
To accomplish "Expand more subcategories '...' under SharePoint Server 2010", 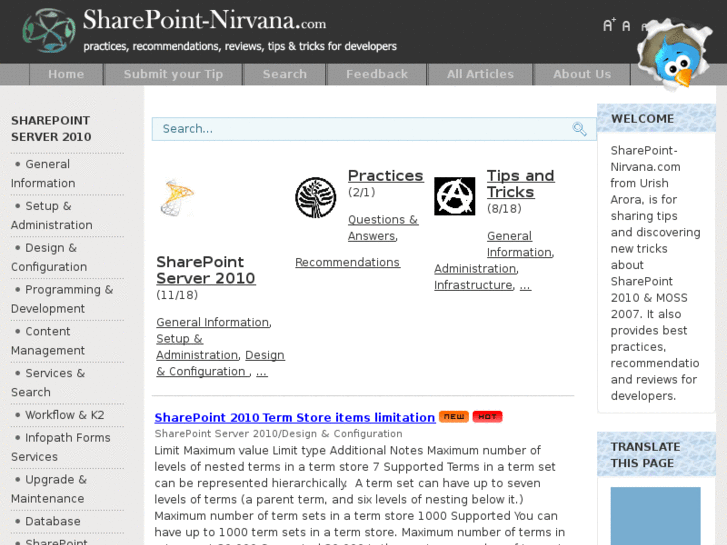I will tap(261, 372).
